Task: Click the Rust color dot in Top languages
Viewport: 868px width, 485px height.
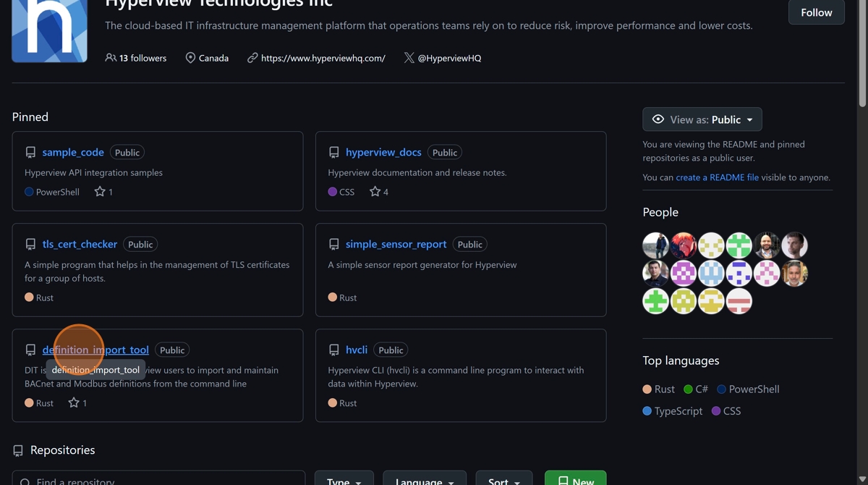Action: pyautogui.click(x=647, y=389)
